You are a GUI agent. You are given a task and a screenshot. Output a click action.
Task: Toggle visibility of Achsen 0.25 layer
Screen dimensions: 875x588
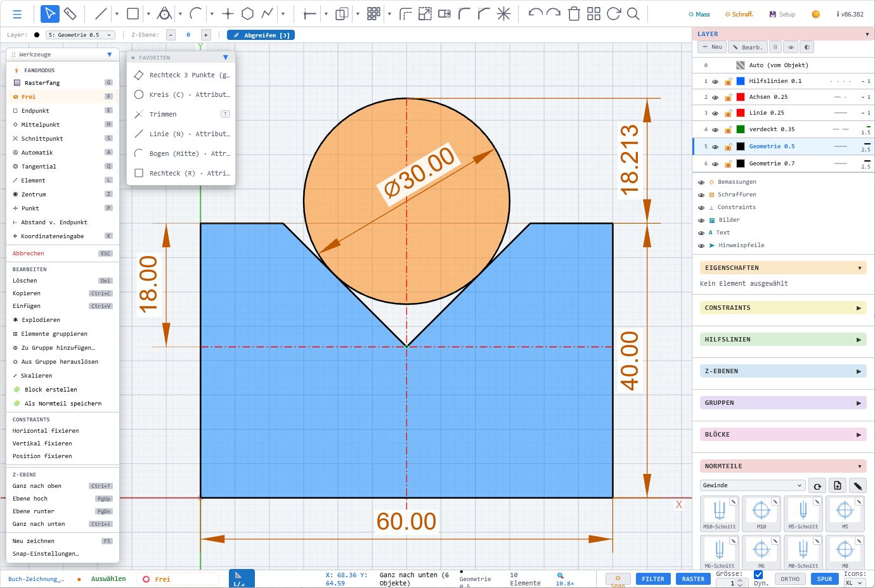715,98
